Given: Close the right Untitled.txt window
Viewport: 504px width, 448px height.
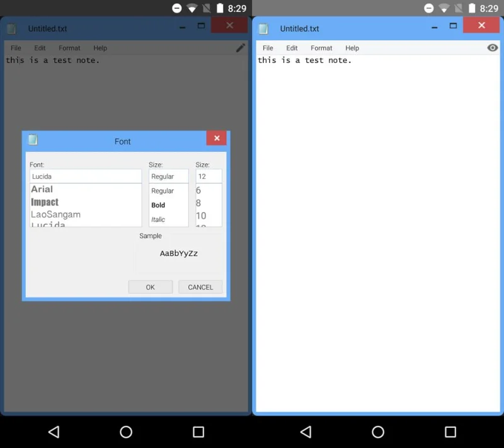Looking at the screenshot, I should pos(481,25).
